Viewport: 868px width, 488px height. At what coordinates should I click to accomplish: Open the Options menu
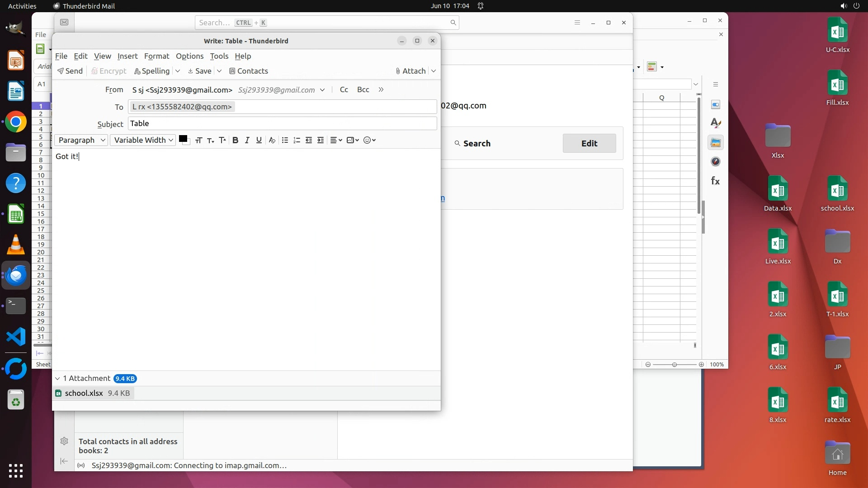pos(189,56)
